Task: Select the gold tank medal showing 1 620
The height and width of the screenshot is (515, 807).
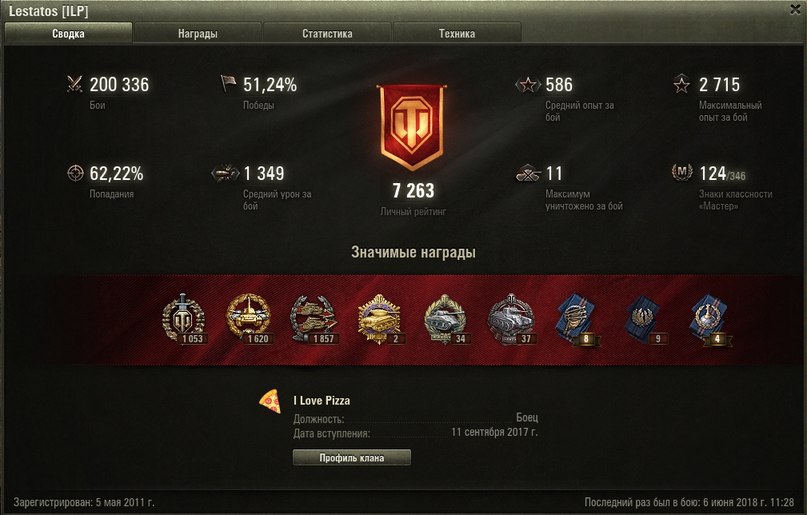Action: click(249, 319)
